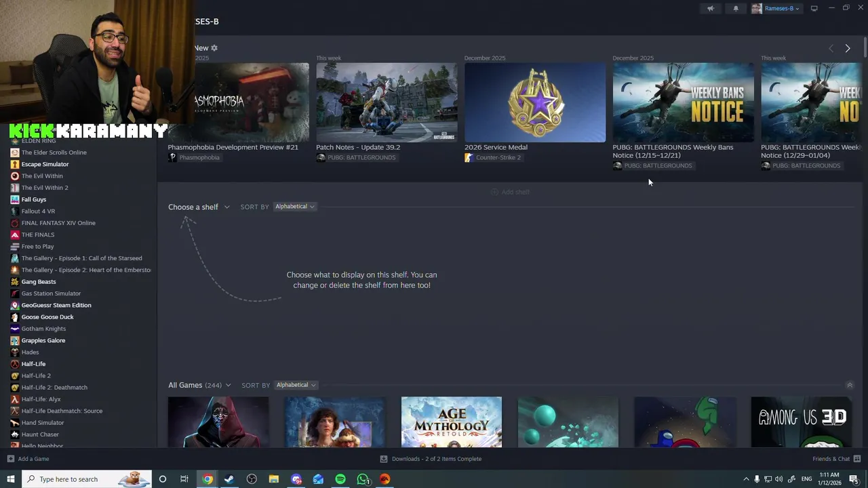Select Fallout 4 VR in library
Screen dimensions: 868x488
coord(38,211)
